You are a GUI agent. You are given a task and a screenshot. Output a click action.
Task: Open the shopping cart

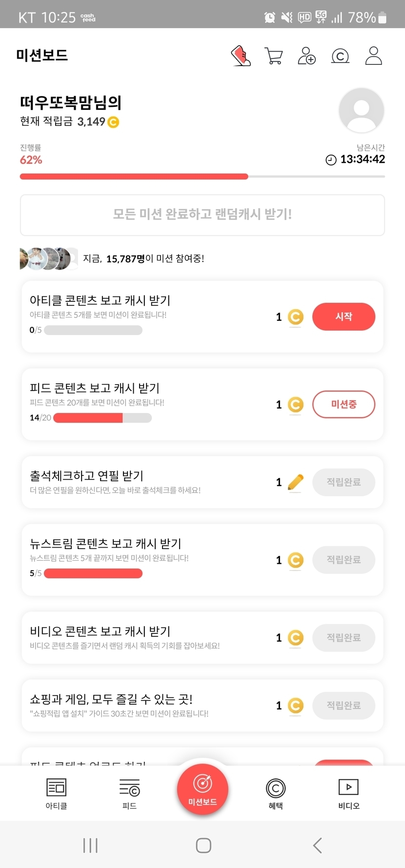[x=274, y=56]
